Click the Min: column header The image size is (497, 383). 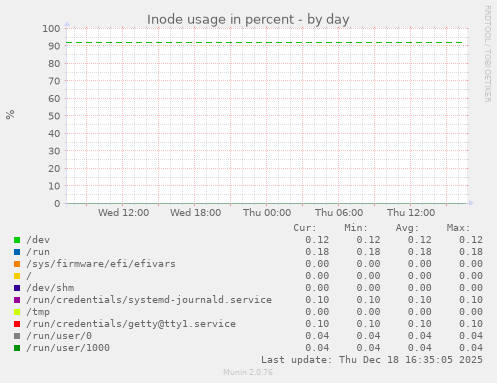pos(356,228)
